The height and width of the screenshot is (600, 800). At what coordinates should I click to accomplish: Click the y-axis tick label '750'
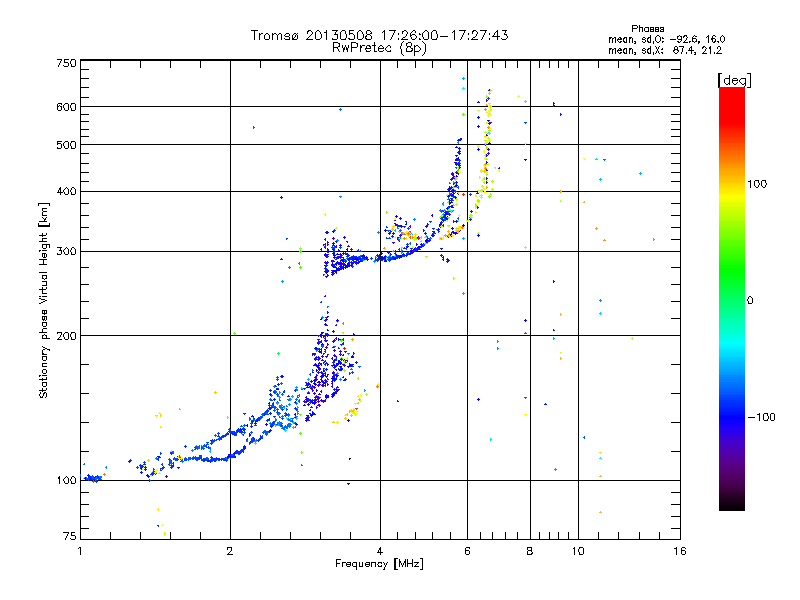pos(66,63)
